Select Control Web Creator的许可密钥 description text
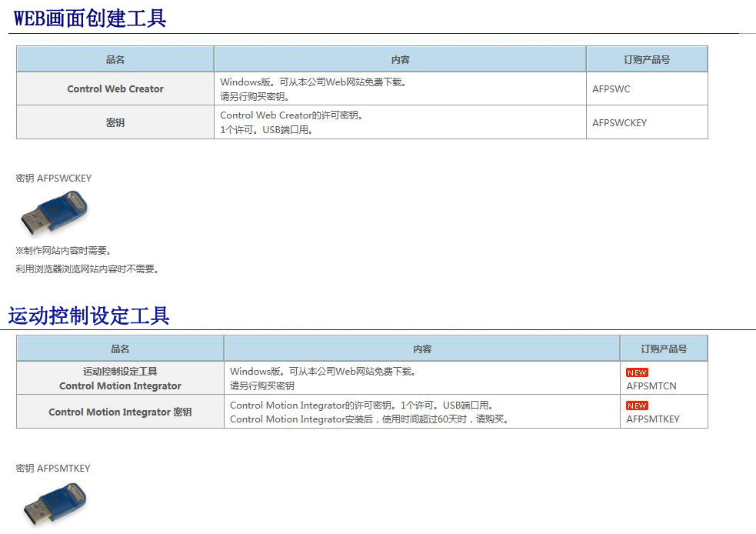This screenshot has height=534, width=756. click(x=291, y=115)
